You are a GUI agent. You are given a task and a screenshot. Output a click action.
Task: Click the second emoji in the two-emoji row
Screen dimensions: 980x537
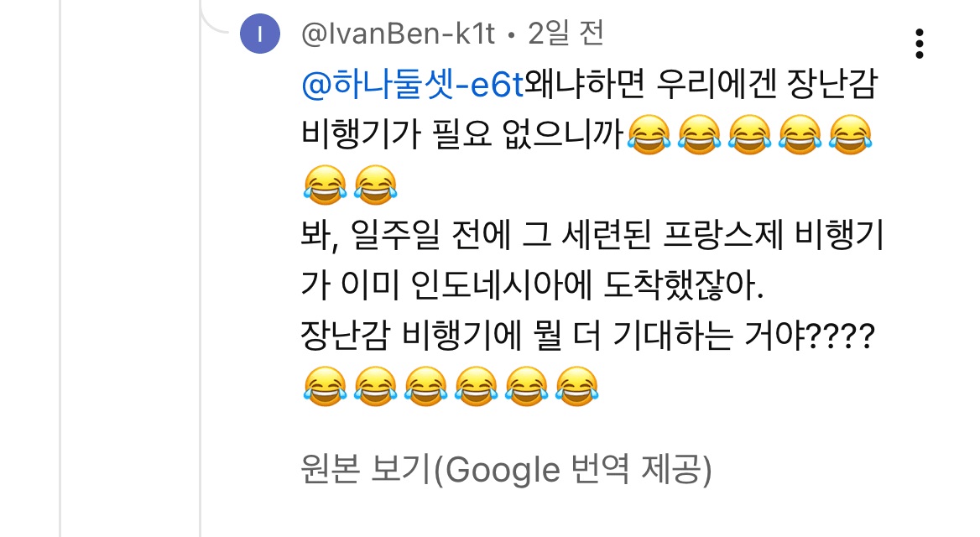click(x=376, y=185)
